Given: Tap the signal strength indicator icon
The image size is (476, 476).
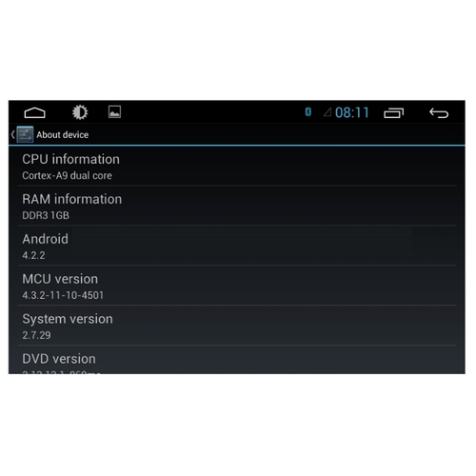Looking at the screenshot, I should point(327,112).
